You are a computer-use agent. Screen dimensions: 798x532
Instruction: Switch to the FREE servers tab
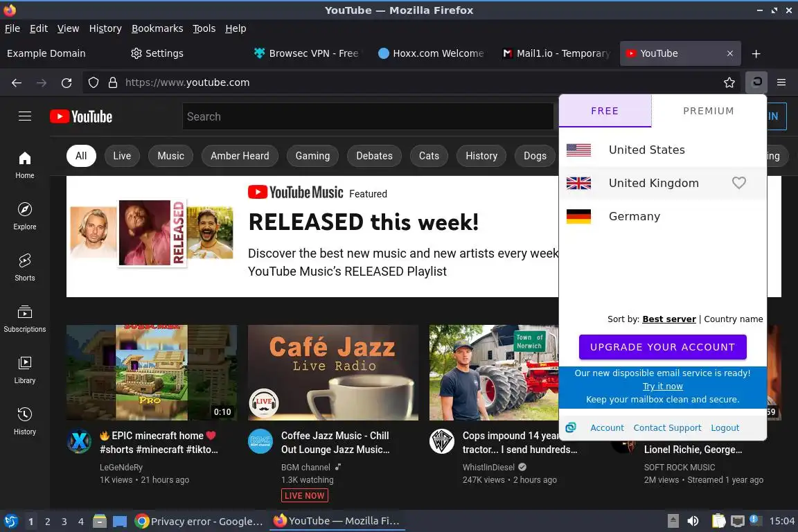tap(605, 111)
